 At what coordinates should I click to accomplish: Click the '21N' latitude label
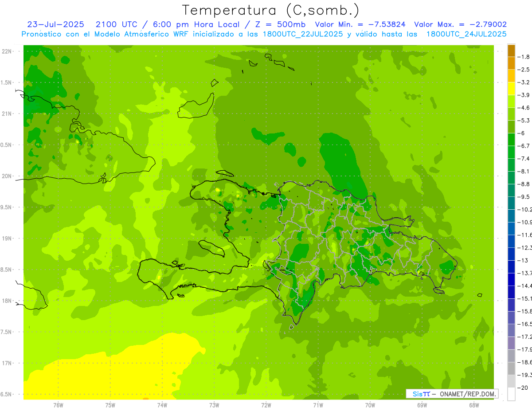click(6, 114)
